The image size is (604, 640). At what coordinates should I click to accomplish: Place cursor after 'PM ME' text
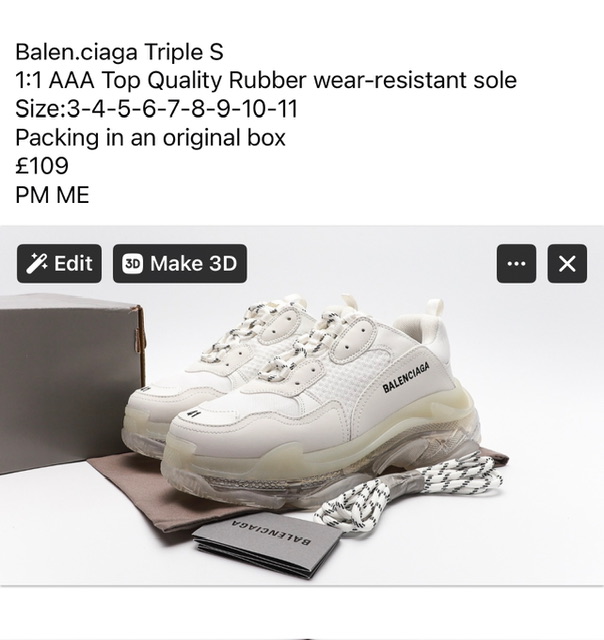[89, 195]
